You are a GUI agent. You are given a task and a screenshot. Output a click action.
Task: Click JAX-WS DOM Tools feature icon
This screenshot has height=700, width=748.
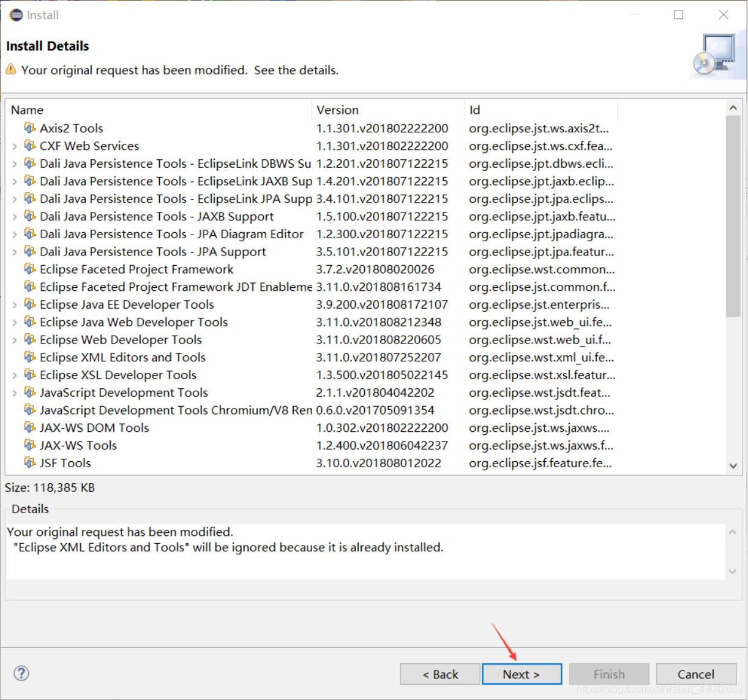[x=29, y=427]
